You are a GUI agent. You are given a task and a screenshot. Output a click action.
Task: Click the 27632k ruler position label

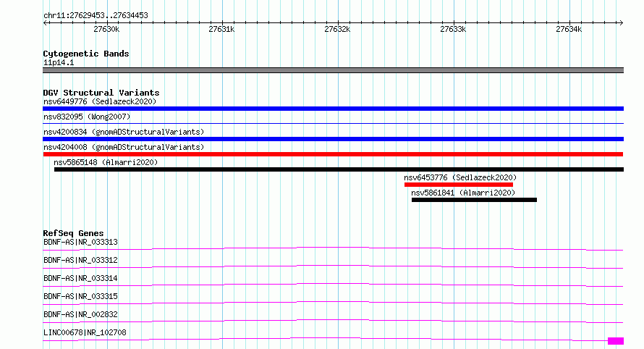pyautogui.click(x=337, y=29)
